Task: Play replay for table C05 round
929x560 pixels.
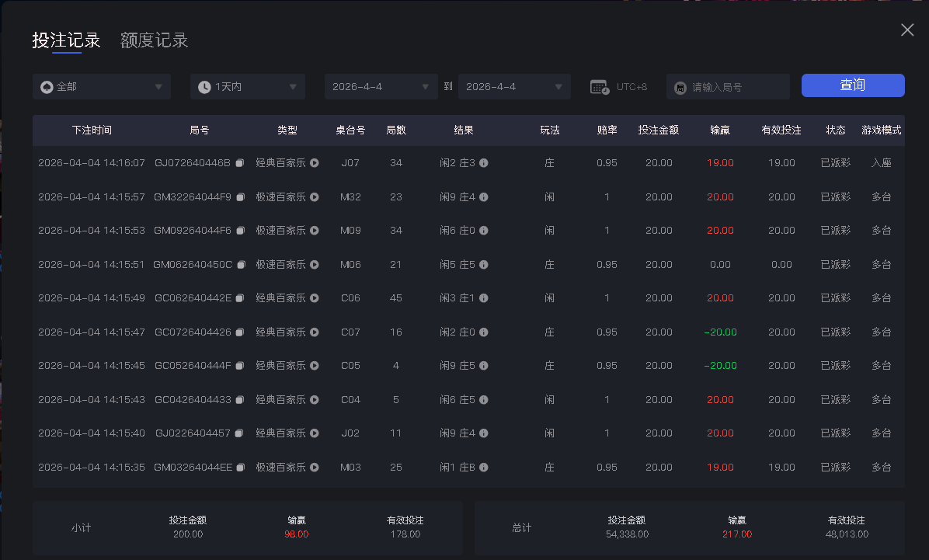Action: point(315,366)
